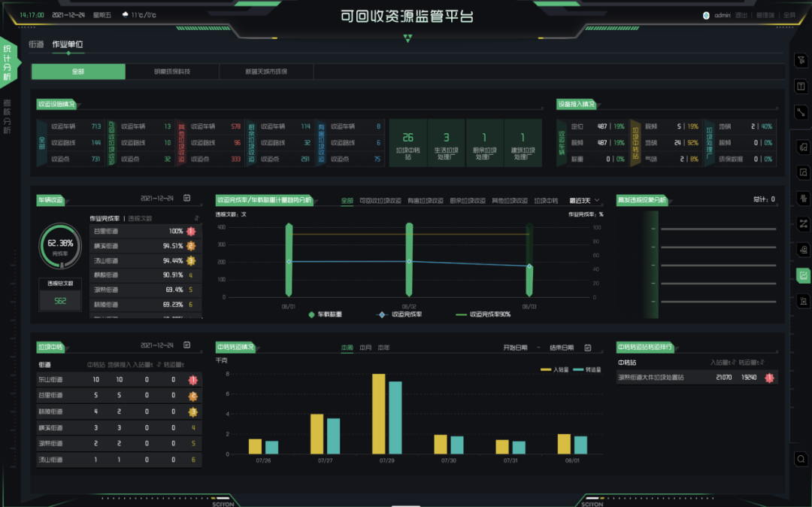Click the search magnifier icon in right sidebar
Screen dimensions: 812x507
[x=802, y=458]
